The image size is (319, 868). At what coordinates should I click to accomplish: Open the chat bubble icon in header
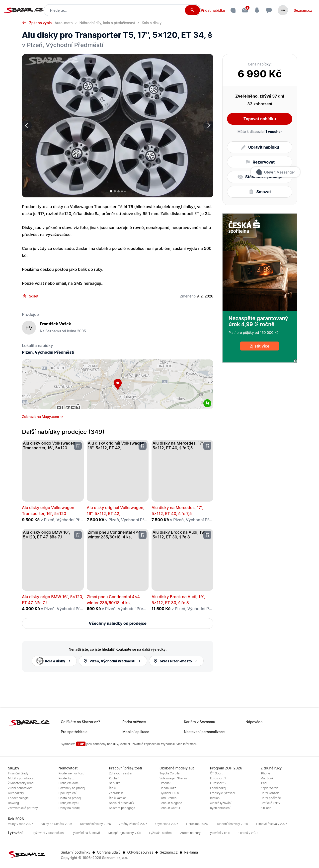pos(269,10)
